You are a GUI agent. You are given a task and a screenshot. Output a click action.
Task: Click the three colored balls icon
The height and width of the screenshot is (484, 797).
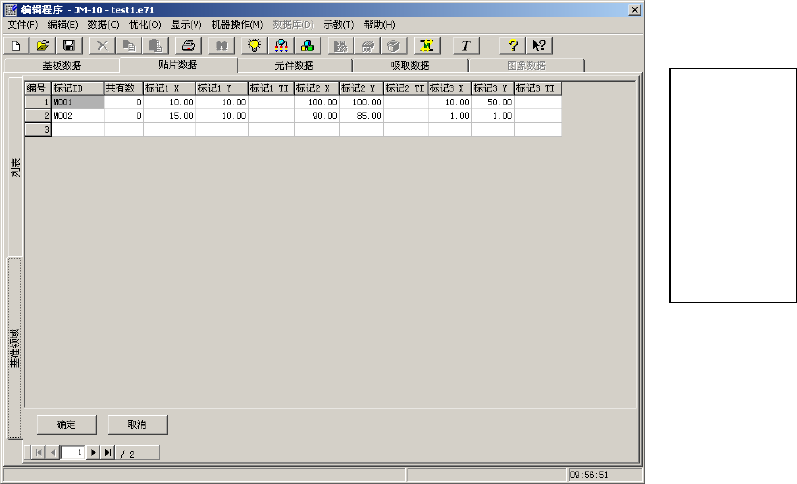[308, 46]
